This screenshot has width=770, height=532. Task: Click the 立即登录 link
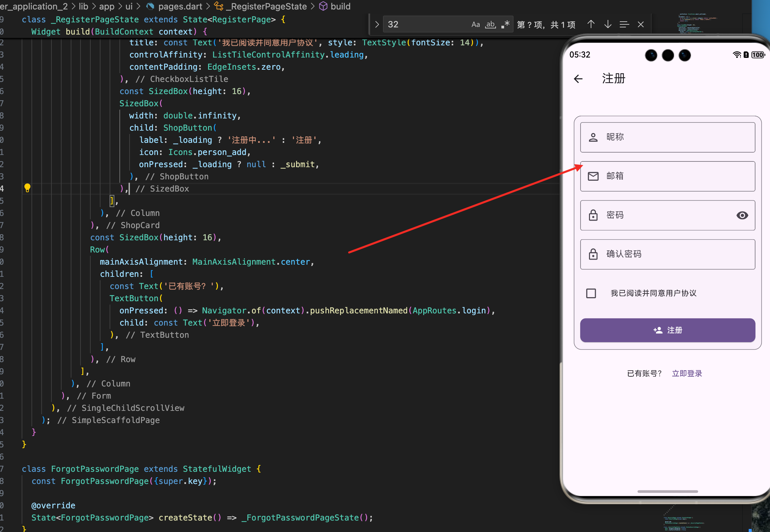(687, 373)
